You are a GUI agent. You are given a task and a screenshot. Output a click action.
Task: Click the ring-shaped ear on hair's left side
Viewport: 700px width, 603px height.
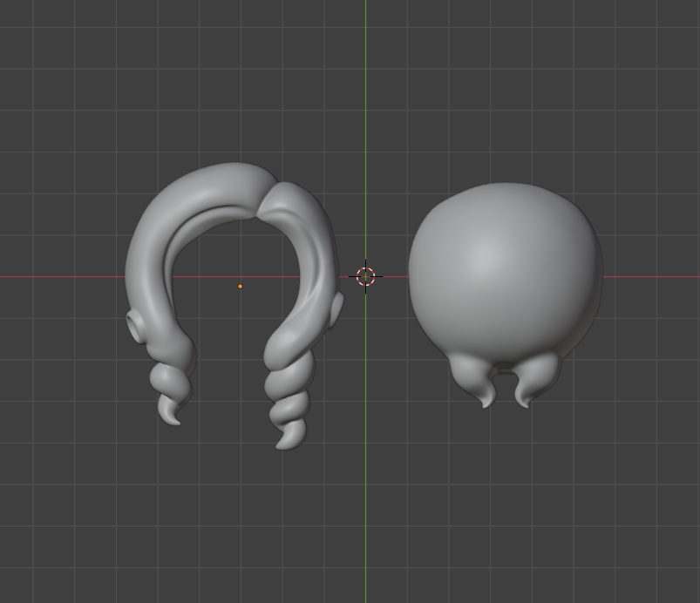[x=136, y=328]
